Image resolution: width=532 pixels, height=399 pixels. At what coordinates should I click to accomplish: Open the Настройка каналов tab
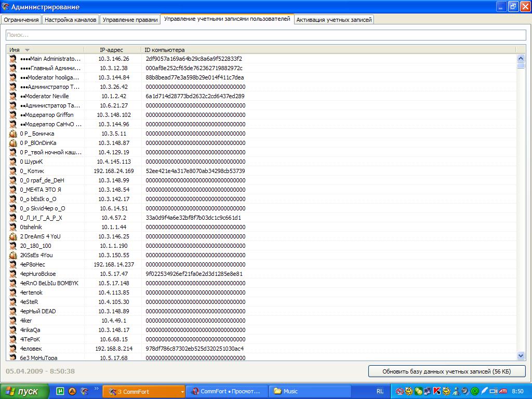tap(70, 20)
